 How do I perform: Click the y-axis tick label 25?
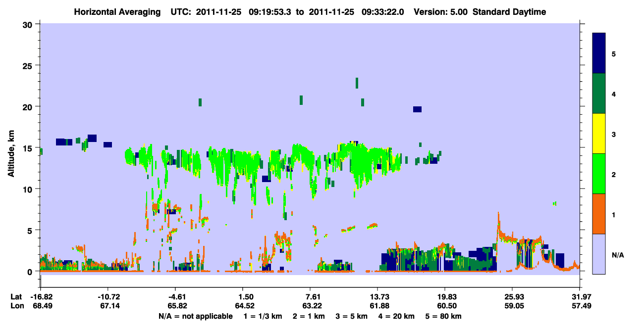(29, 65)
